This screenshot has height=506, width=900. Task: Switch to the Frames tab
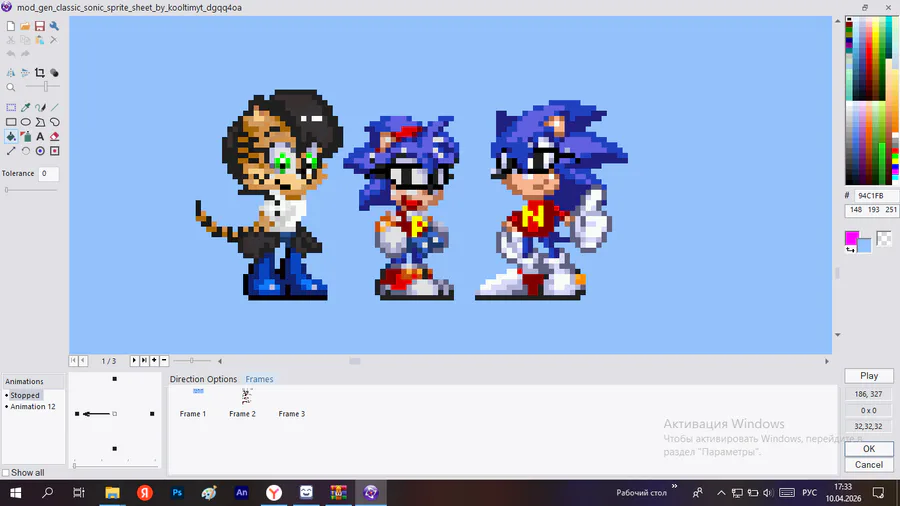259,379
